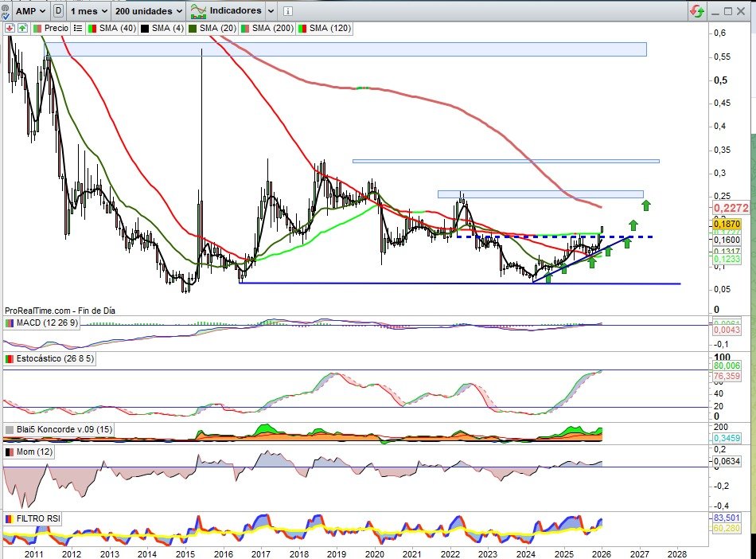This screenshot has width=756, height=559.
Task: Click the MACD (12 26 9) label
Action: 47,322
